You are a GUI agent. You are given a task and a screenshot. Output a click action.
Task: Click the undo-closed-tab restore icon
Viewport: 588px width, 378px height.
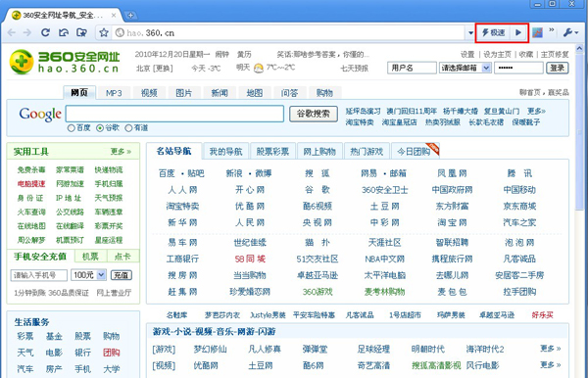click(x=64, y=33)
